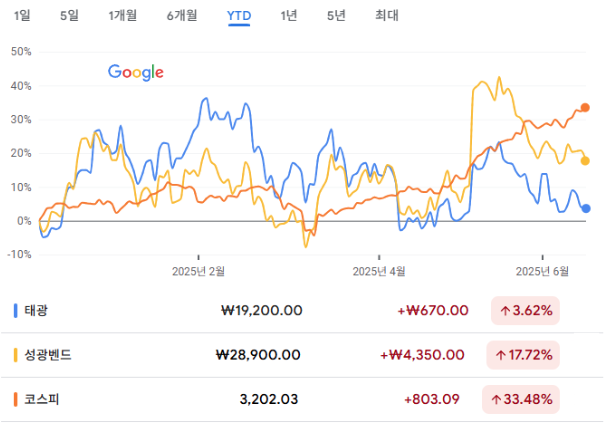Click the 2025년 4월 axis marker
Viewport: 615px width, 429px height.
(379, 271)
